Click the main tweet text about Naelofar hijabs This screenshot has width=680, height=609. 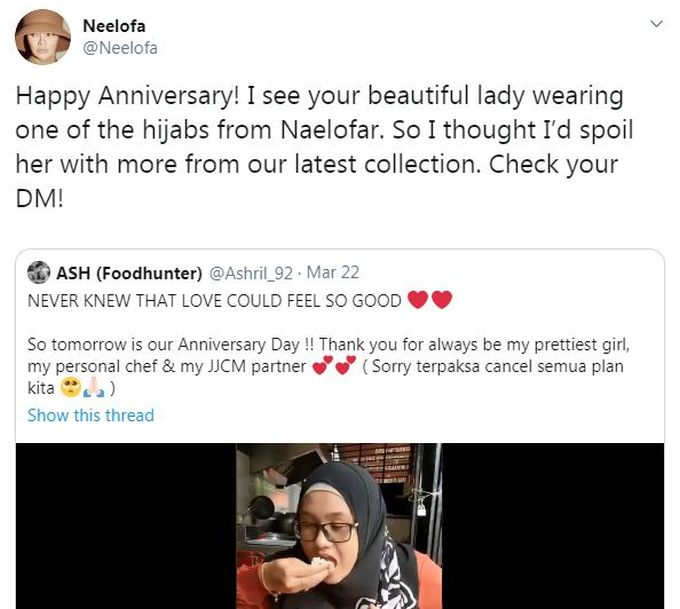click(324, 147)
